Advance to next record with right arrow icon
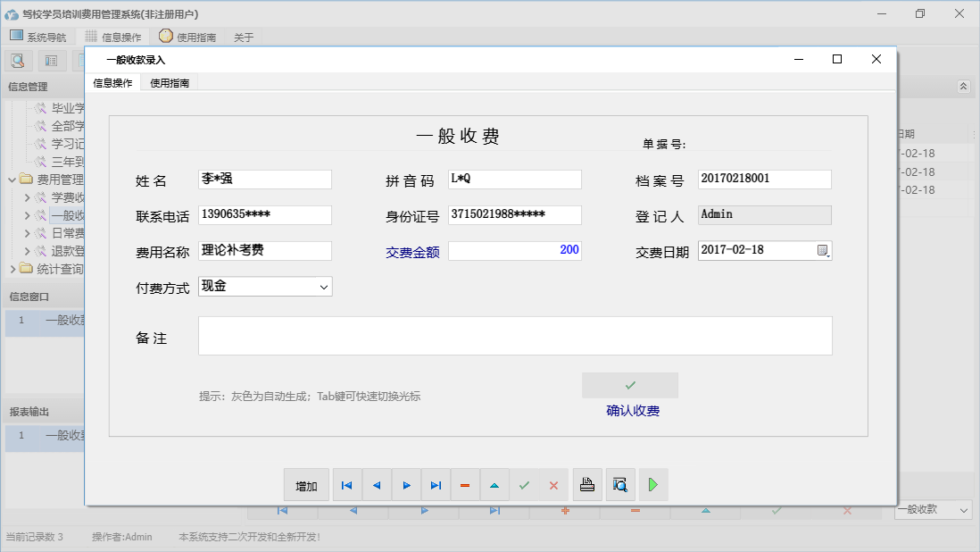Image resolution: width=980 pixels, height=552 pixels. click(x=406, y=484)
